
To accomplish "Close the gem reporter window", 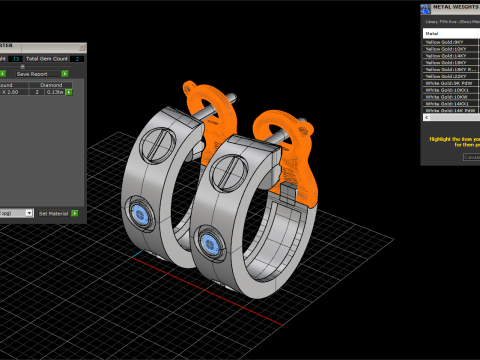I will click(x=82, y=48).
